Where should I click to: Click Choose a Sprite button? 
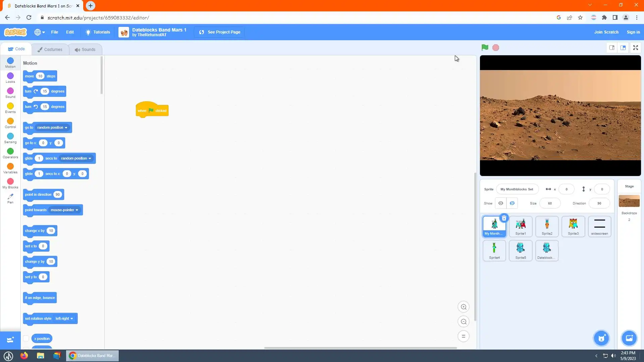point(601,338)
